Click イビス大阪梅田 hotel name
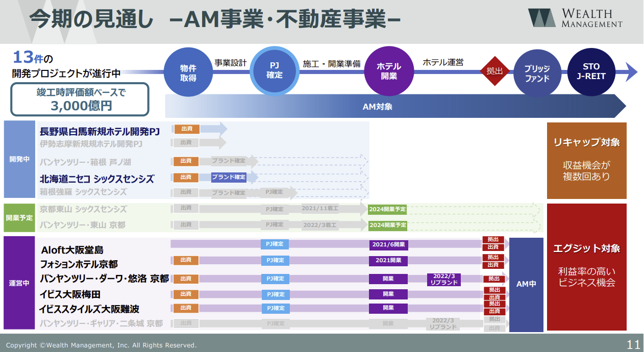The height and width of the screenshot is (352, 644). point(70,294)
